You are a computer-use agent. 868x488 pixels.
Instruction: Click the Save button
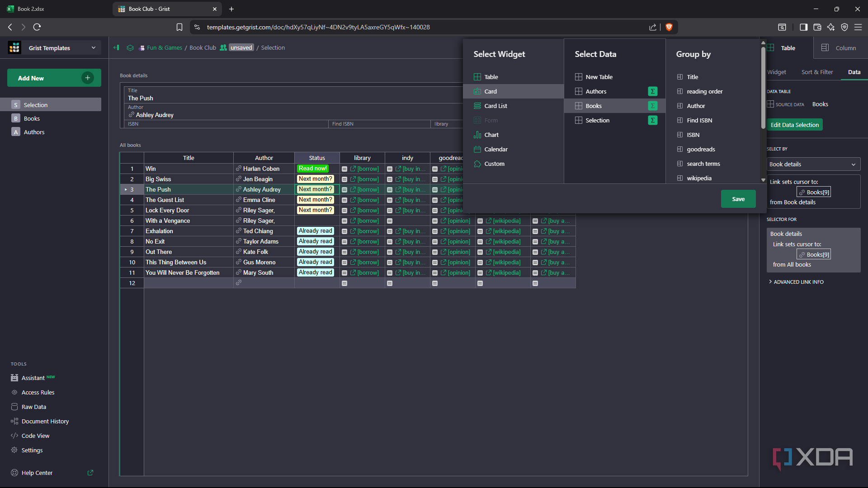click(x=738, y=199)
